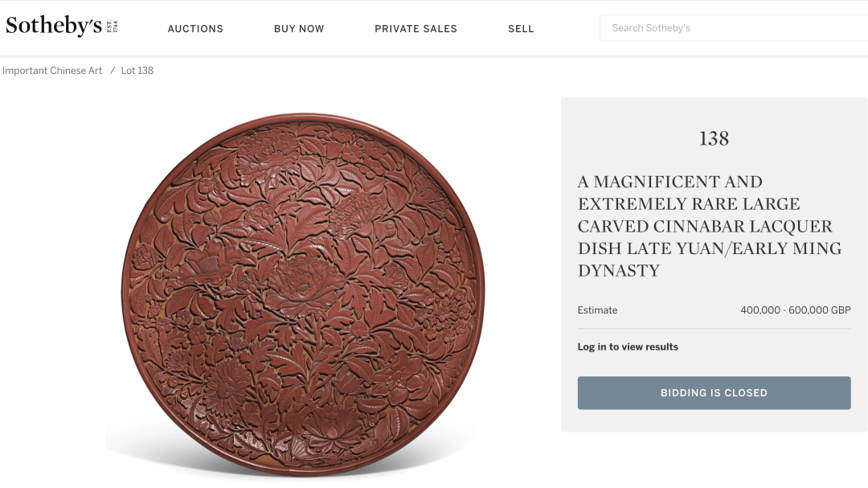Click the large lot number 138 heading
The height and width of the screenshot is (488, 868).
click(x=714, y=139)
